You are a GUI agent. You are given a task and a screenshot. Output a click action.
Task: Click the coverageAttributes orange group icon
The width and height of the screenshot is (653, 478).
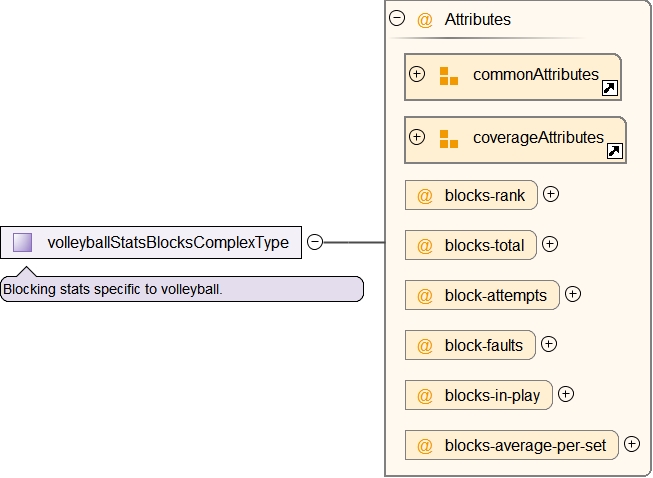449,138
